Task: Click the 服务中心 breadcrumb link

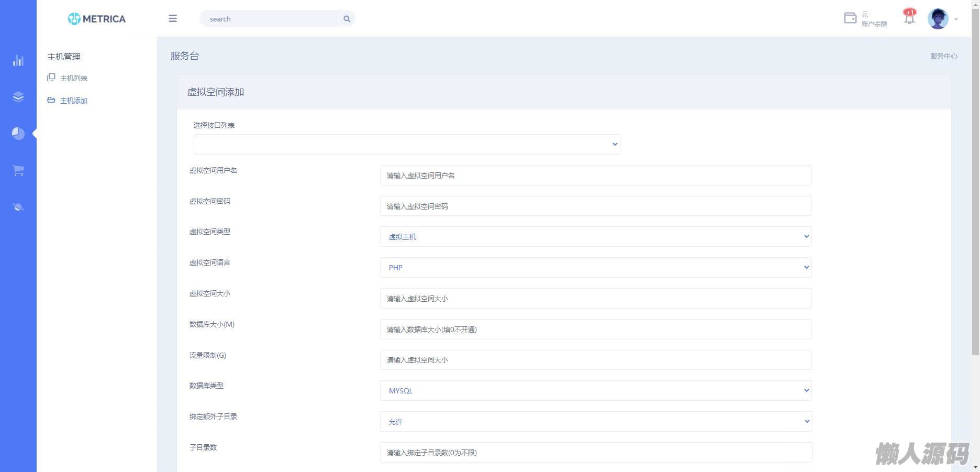Action: 943,56
